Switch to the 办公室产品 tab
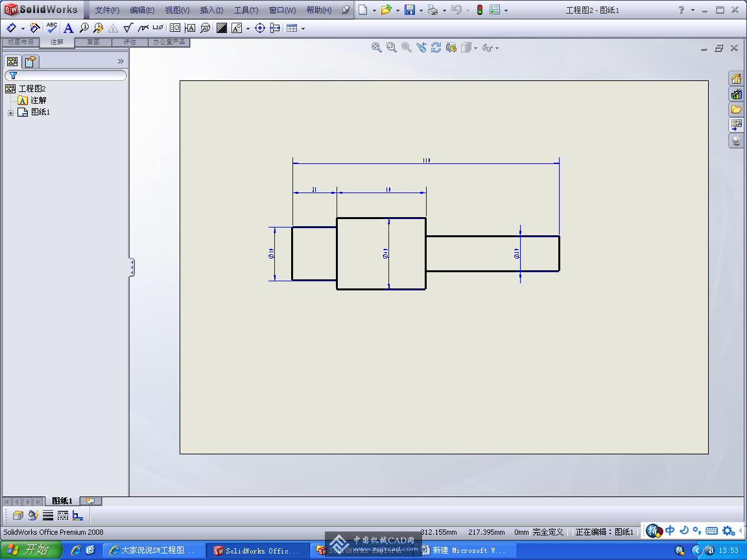This screenshot has width=747, height=560. pos(169,42)
